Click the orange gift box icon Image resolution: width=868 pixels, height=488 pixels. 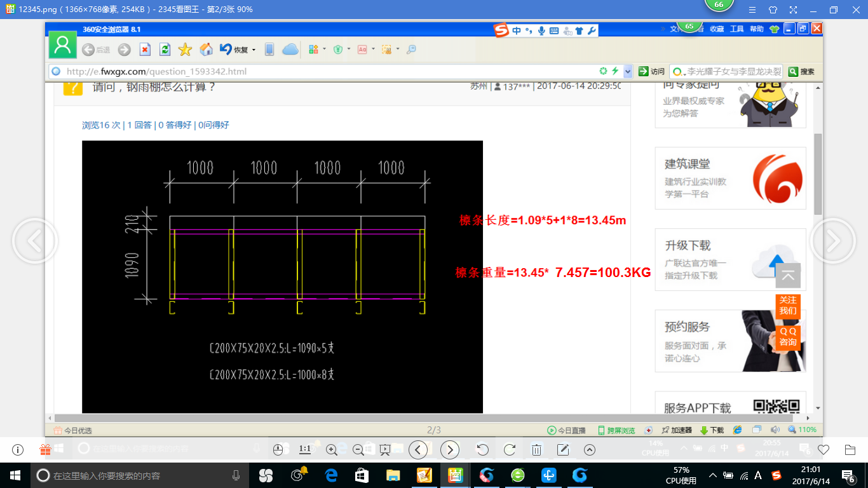tap(45, 450)
